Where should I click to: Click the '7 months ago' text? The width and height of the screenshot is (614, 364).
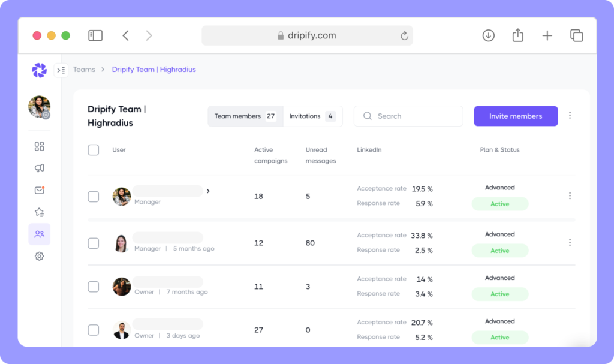pyautogui.click(x=187, y=292)
